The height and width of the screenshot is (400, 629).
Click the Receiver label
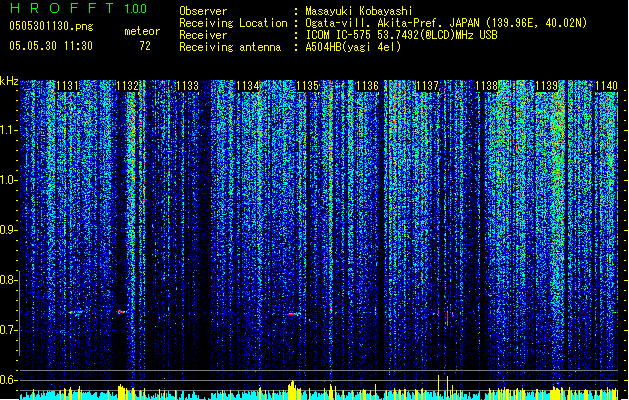coord(203,35)
